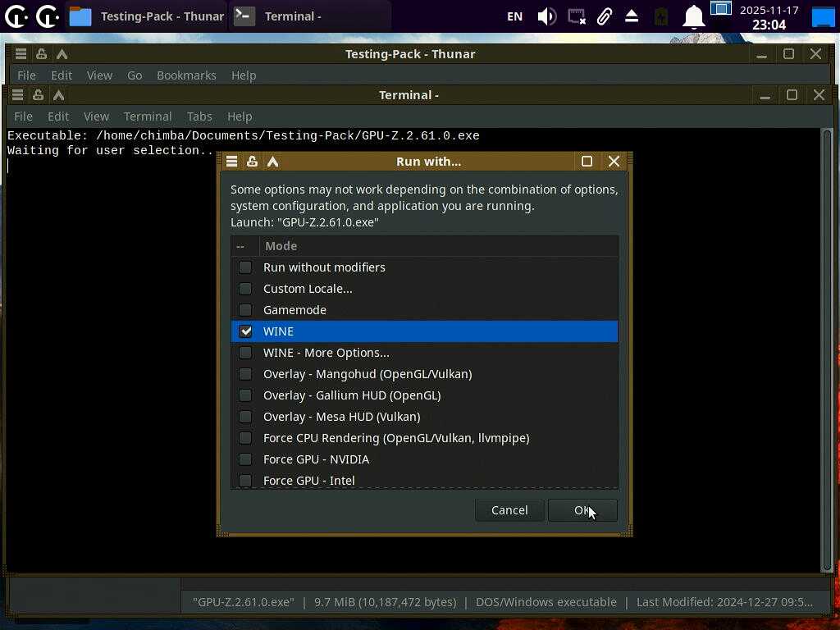The width and height of the screenshot is (840, 630).
Task: Open Thunar window menu hamburger icon
Action: pyautogui.click(x=21, y=53)
